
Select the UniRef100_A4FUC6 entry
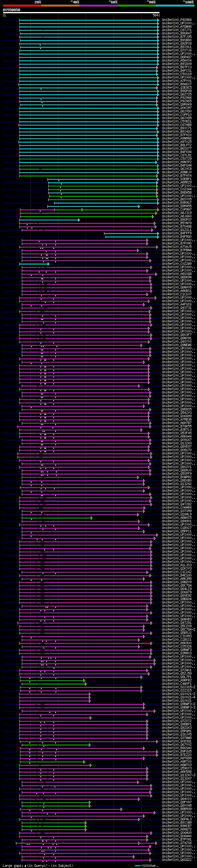[x=177, y=304]
